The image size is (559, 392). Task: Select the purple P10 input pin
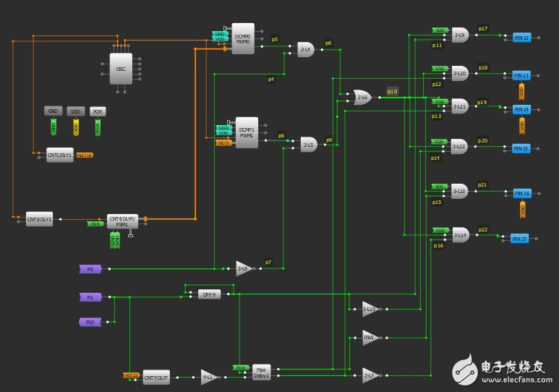coord(90,322)
